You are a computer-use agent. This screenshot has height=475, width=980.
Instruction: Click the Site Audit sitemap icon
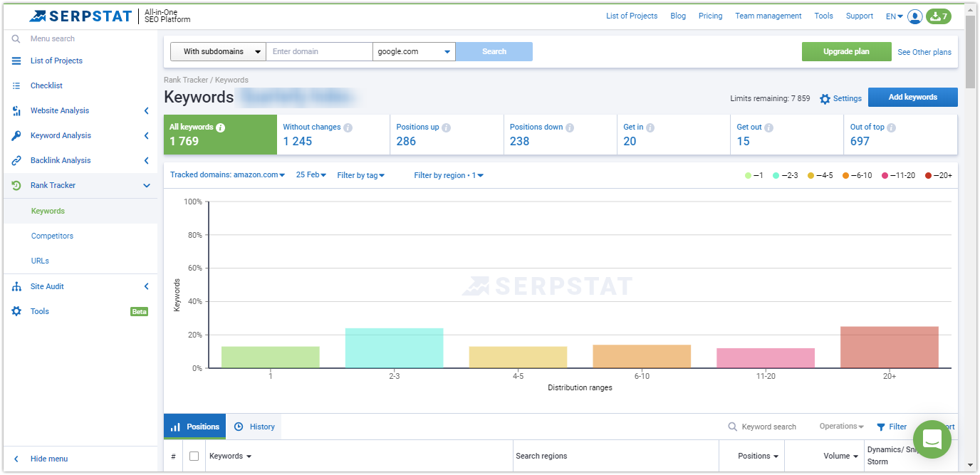16,286
